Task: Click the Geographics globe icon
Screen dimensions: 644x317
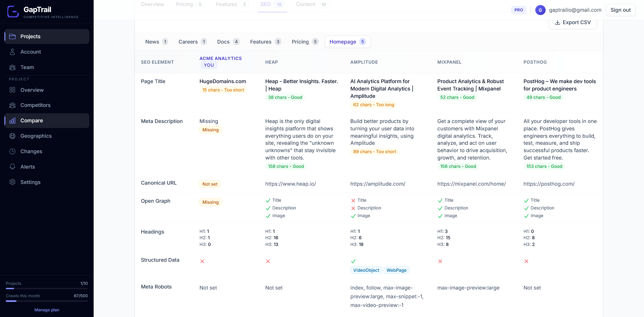Action: (x=12, y=136)
